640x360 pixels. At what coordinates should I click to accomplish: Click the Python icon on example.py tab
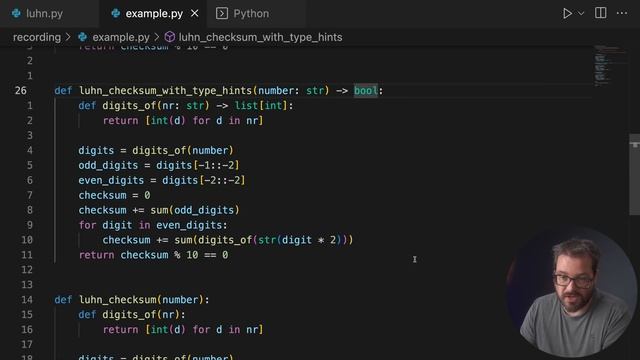point(116,13)
